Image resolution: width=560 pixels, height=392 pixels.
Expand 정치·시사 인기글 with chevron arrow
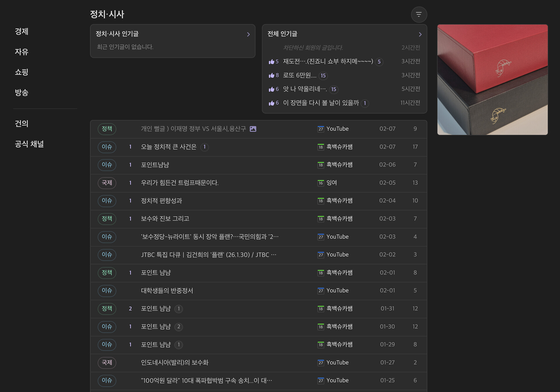pyautogui.click(x=248, y=34)
